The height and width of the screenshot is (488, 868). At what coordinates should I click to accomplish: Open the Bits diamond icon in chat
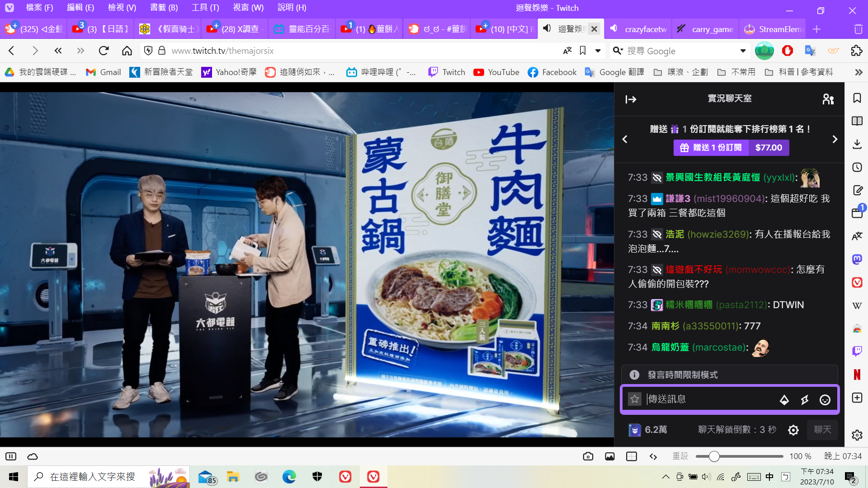point(784,399)
